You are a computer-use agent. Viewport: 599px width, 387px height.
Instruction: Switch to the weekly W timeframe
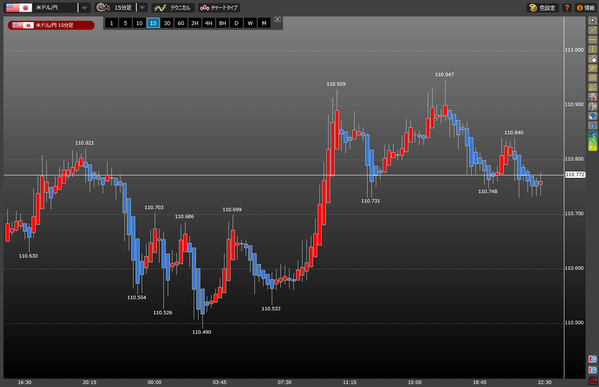250,23
